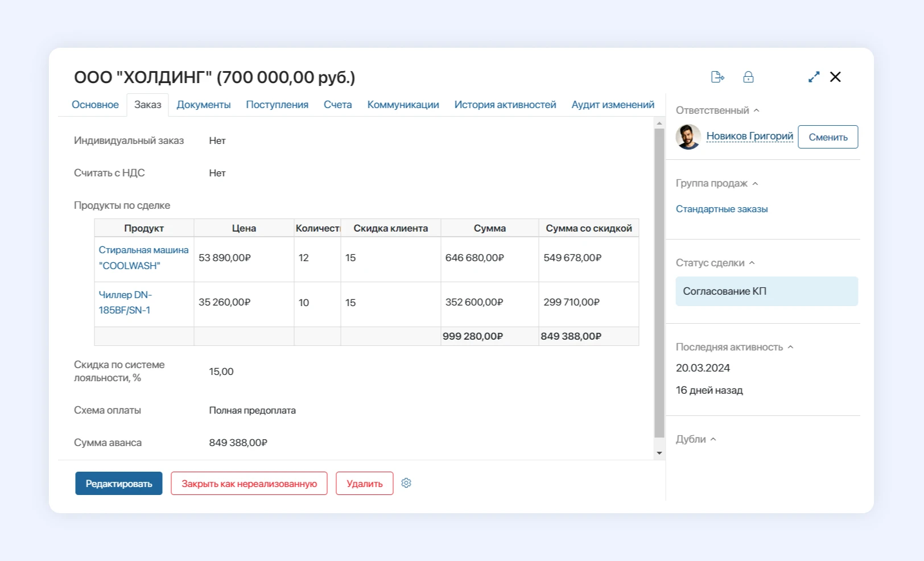The image size is (924, 561).
Task: Switch to the Основное tab
Action: pyautogui.click(x=95, y=105)
